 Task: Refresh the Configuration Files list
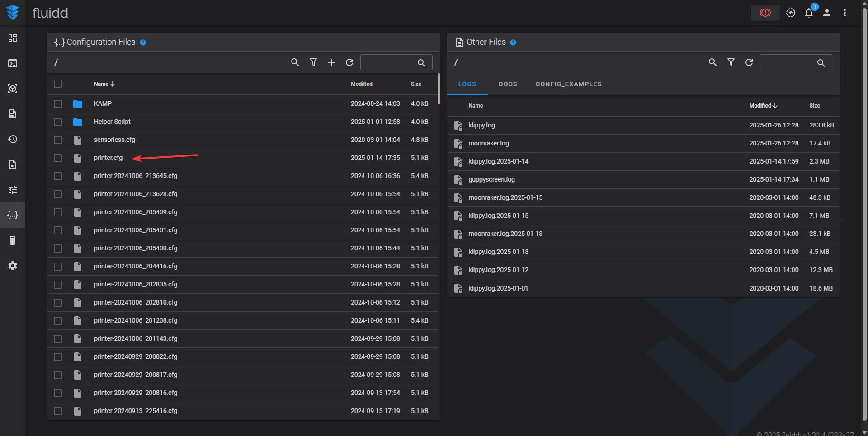(349, 62)
